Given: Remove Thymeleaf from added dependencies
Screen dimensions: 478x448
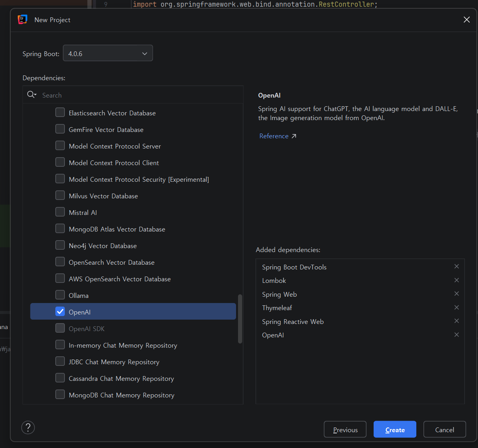Looking at the screenshot, I should (457, 307).
